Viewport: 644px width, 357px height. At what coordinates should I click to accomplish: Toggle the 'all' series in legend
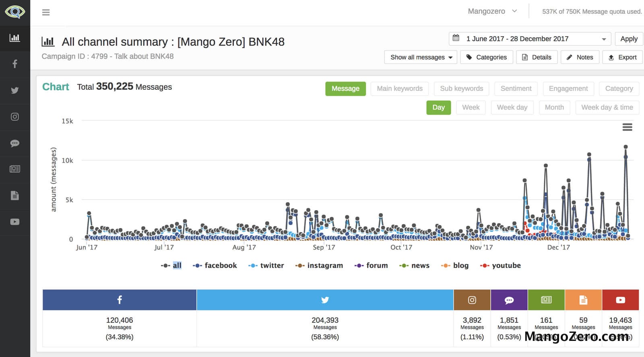[x=171, y=266]
